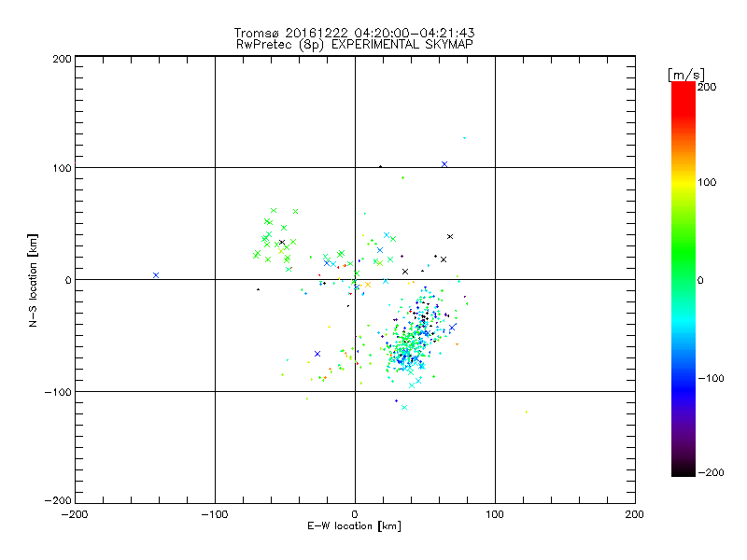Select the colorbar tick label "-100"

712,378
